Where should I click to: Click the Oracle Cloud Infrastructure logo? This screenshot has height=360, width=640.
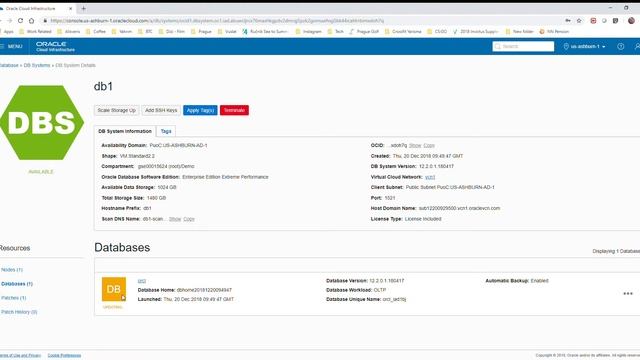tap(55, 47)
